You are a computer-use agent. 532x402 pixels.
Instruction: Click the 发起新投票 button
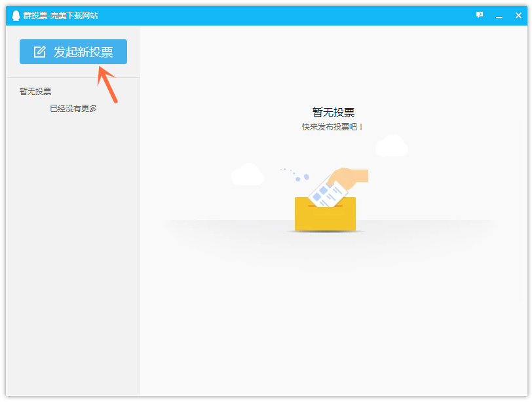click(x=73, y=52)
